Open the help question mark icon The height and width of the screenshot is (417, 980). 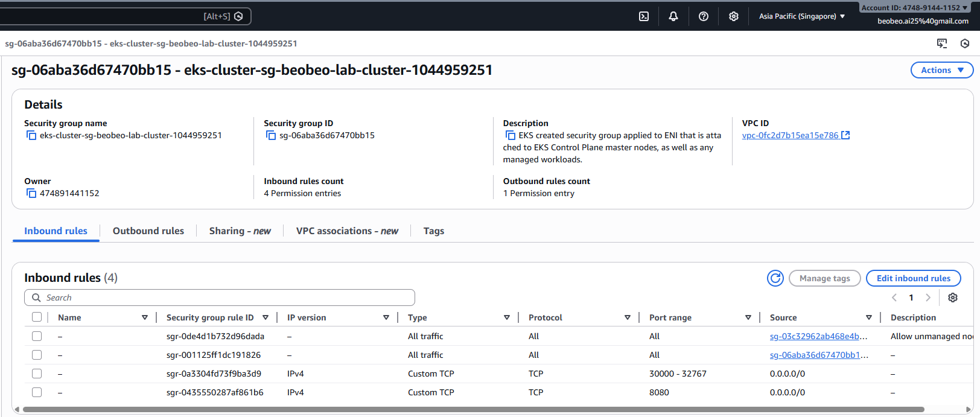[704, 16]
